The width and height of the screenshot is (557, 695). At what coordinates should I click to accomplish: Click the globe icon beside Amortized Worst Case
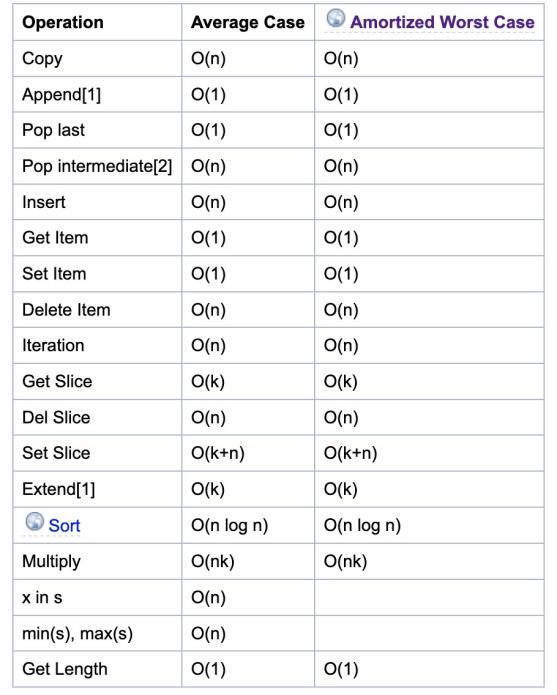[335, 18]
